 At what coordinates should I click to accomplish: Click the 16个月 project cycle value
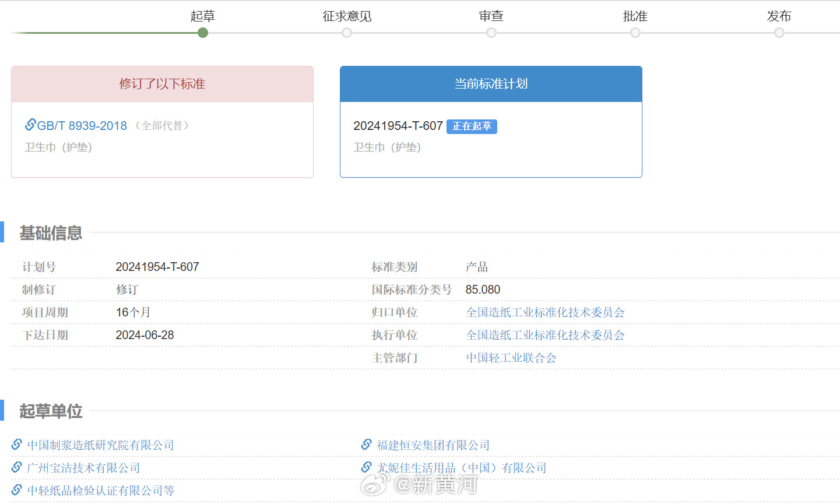coord(133,312)
